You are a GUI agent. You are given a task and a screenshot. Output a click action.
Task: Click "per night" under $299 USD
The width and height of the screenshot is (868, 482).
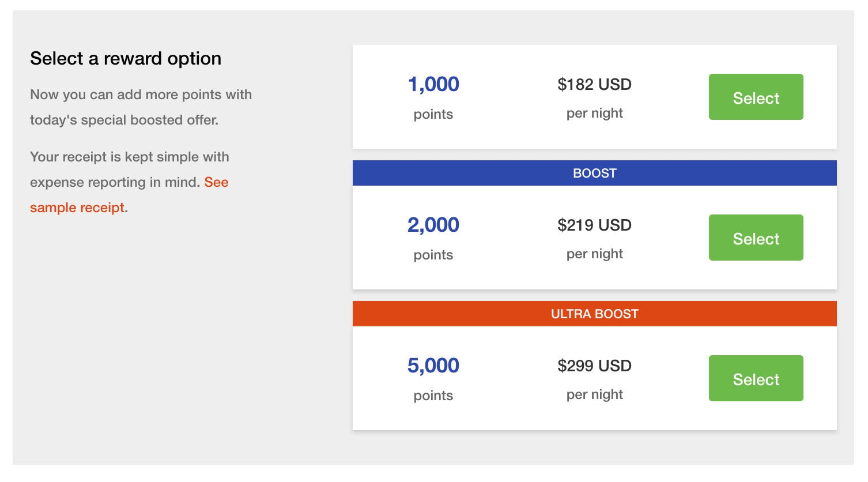[x=594, y=394]
